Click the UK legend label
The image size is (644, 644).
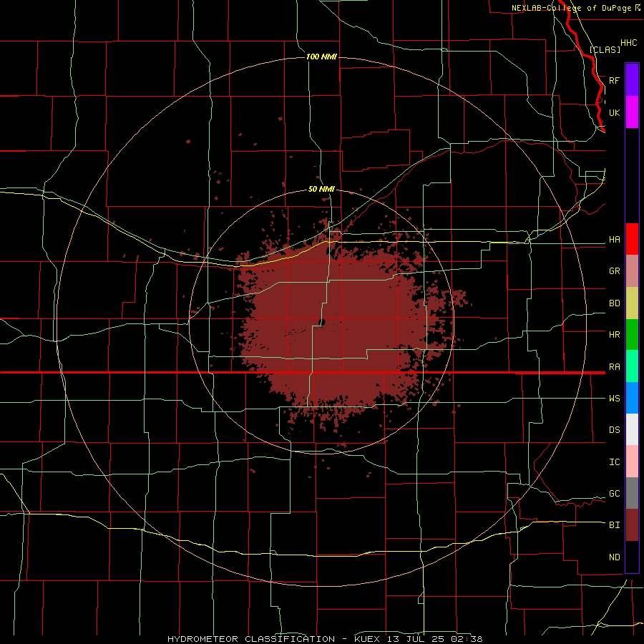(x=614, y=112)
